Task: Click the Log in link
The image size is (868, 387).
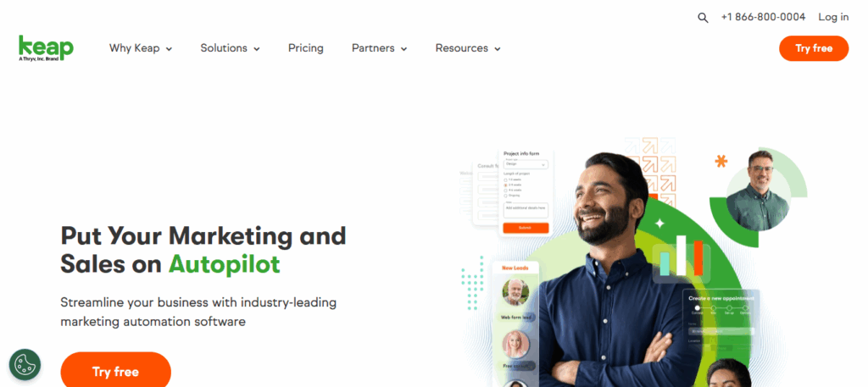Action: 833,17
